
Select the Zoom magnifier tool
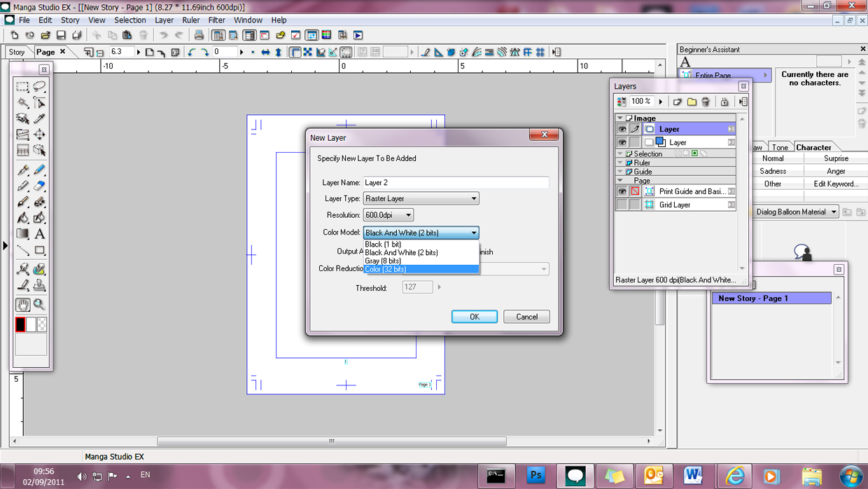pyautogui.click(x=39, y=305)
